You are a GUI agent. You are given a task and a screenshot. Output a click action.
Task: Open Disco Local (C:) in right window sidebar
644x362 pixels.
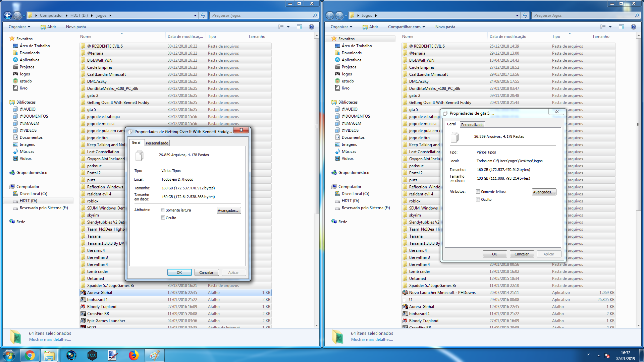click(355, 194)
